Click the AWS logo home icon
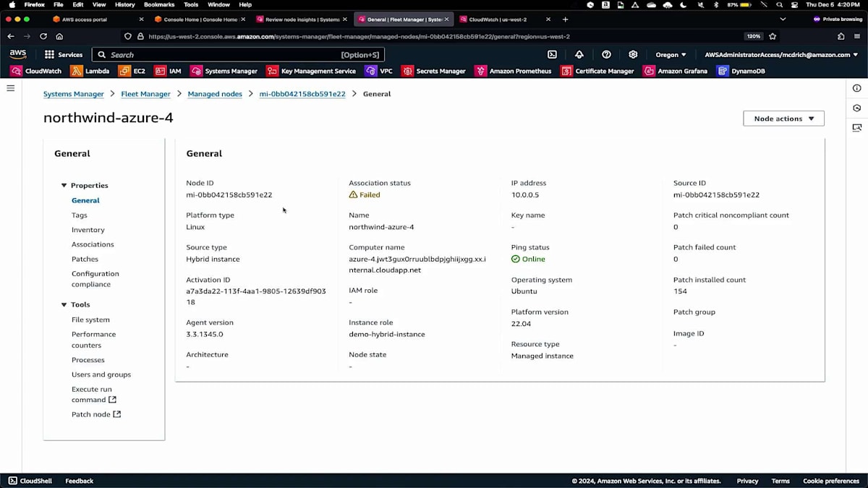Image resolution: width=868 pixels, height=488 pixels. point(18,54)
